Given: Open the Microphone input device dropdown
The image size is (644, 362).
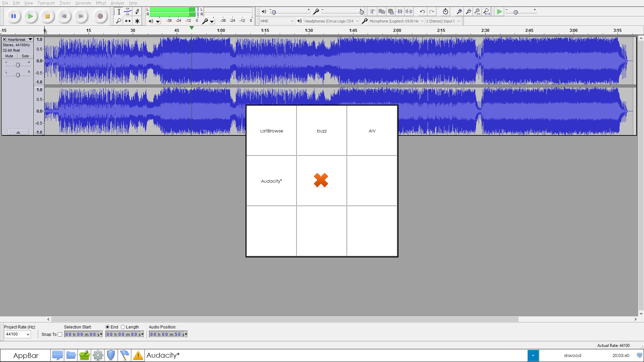Looking at the screenshot, I should [x=396, y=21].
